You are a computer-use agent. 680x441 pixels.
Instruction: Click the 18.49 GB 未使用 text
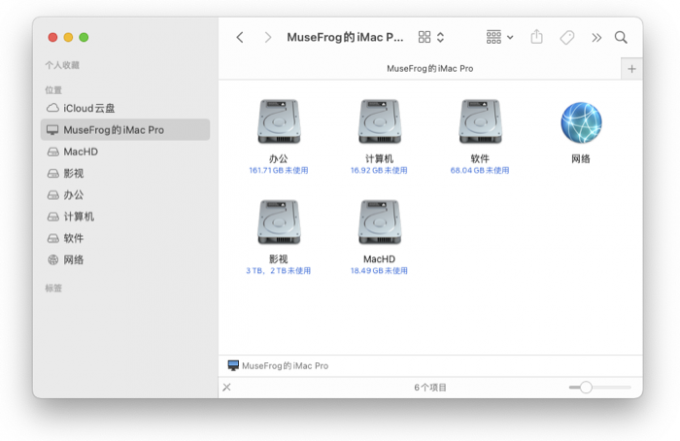pos(379,271)
